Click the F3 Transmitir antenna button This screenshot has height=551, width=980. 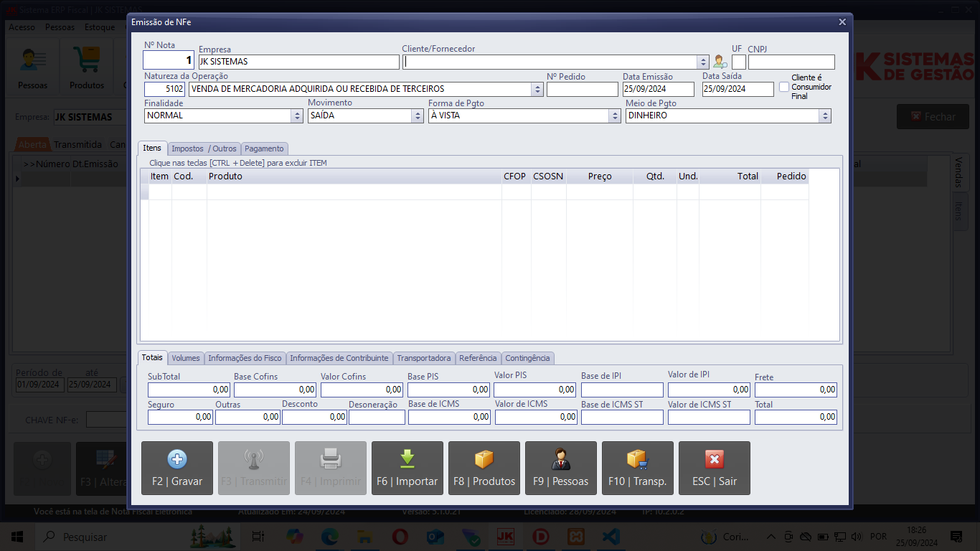(x=254, y=468)
